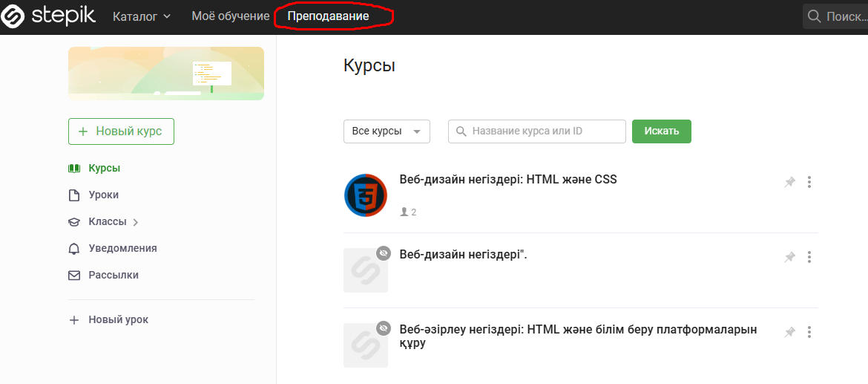Pin the "Веб-дизайн негіздері: HTML және CSS" course
Viewport: 868px width, 384px height.
coord(790,182)
